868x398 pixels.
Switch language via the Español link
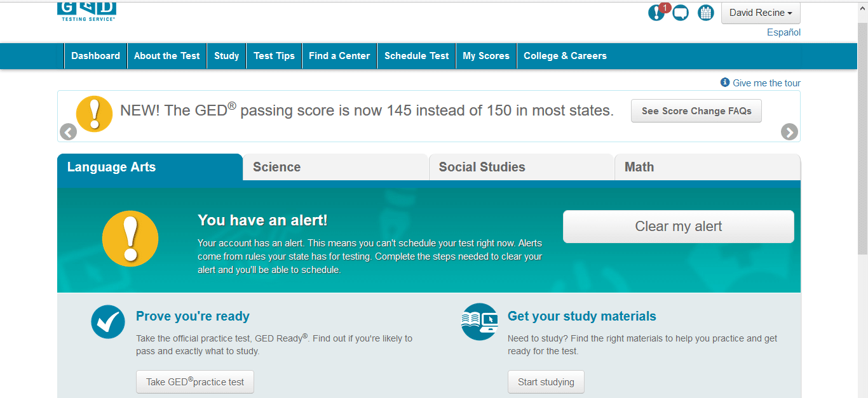(783, 32)
